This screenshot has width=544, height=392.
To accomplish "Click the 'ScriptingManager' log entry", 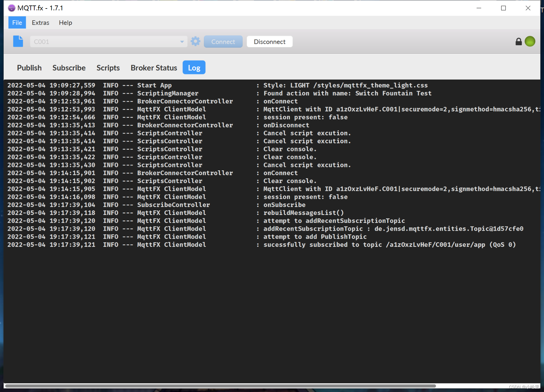I will 168,93.
